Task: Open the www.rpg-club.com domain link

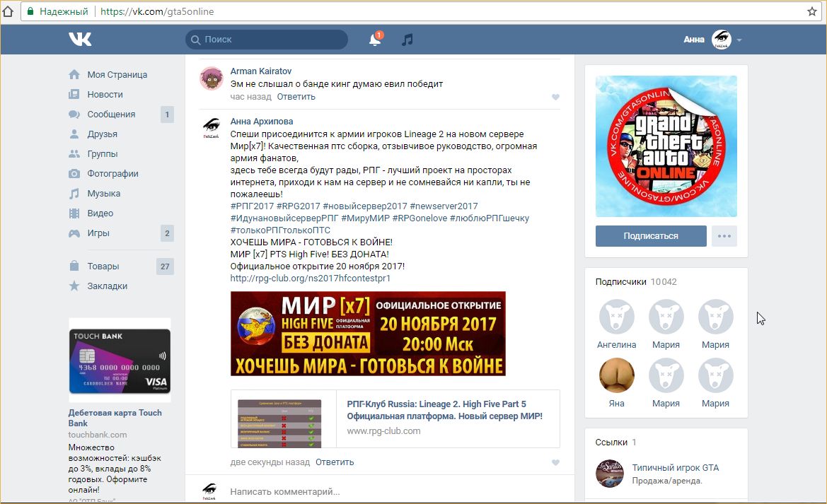Action: 383,431
